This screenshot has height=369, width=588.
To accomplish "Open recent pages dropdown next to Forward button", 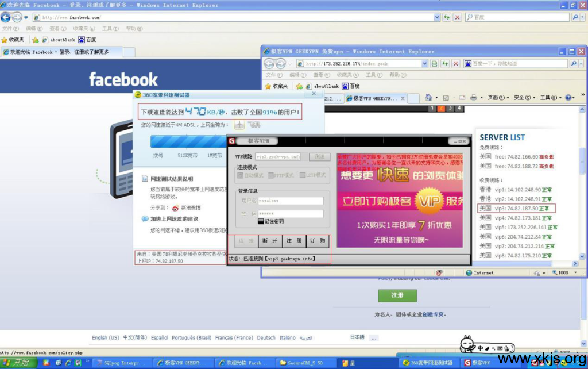I will [x=26, y=17].
